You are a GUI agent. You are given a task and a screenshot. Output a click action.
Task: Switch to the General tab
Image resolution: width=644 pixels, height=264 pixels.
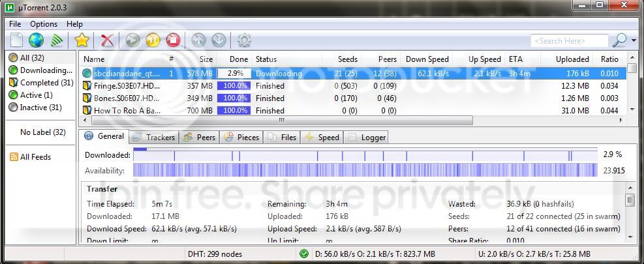pyautogui.click(x=104, y=136)
